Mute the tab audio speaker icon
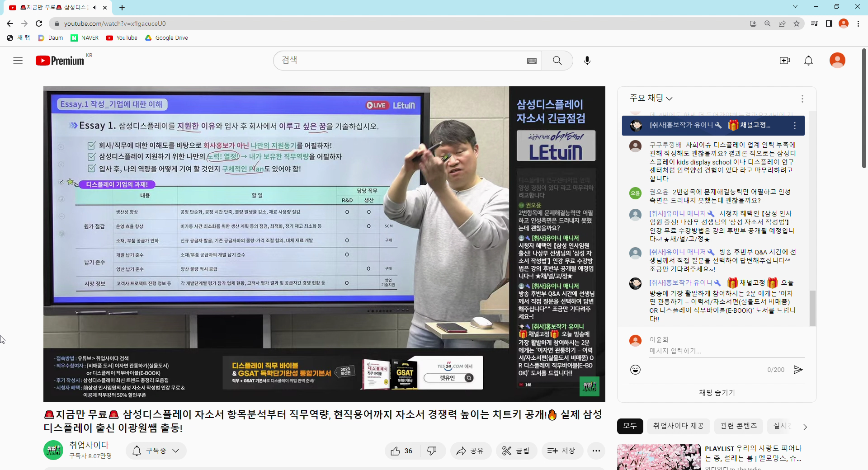Image resolution: width=868 pixels, height=470 pixels. pyautogui.click(x=95, y=8)
